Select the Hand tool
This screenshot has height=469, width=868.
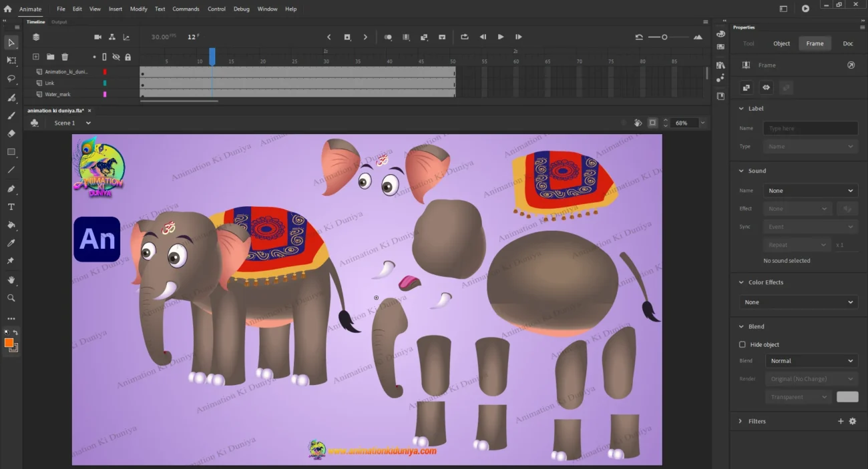[x=11, y=280]
